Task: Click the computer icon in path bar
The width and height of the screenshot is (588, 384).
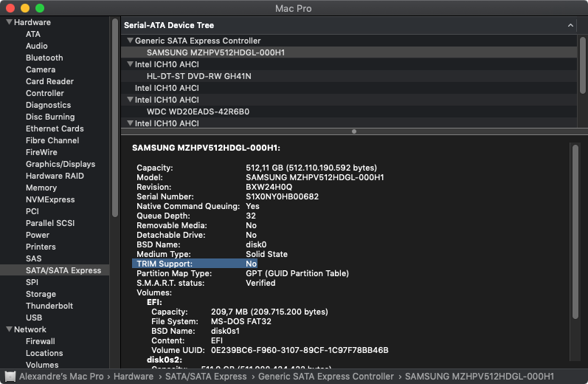Action: [x=10, y=377]
